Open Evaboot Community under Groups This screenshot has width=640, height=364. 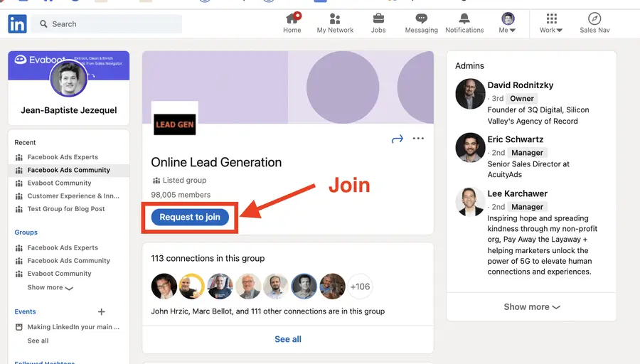click(59, 274)
